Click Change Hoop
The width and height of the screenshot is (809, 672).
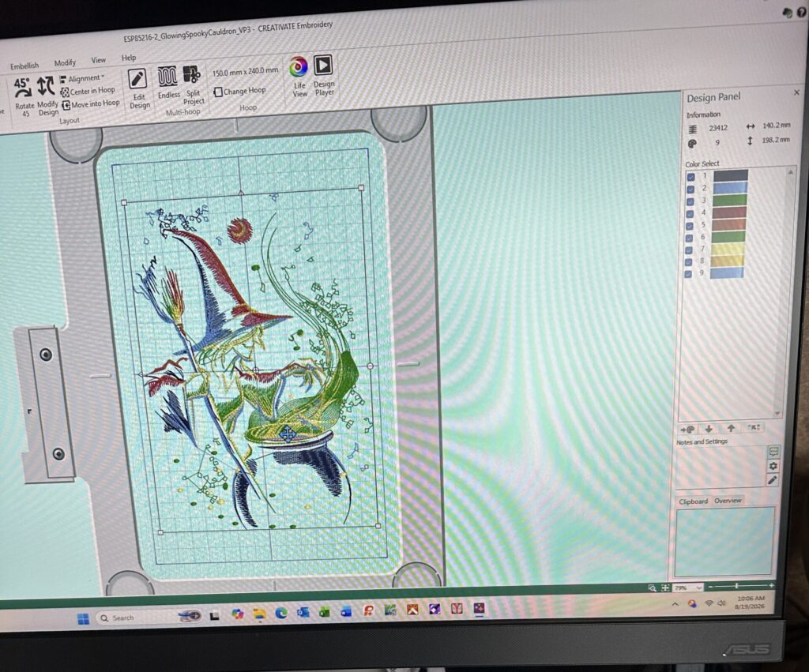point(240,92)
